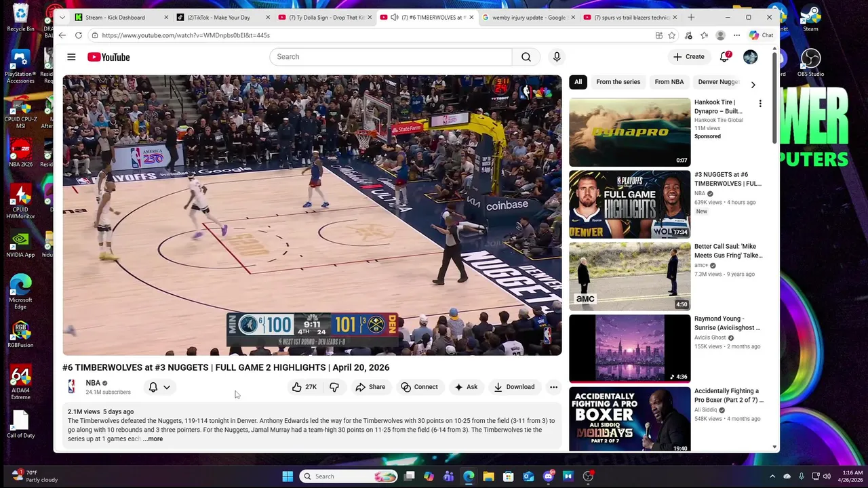The height and width of the screenshot is (488, 868).
Task: Open the 70°F weather widget
Action: [x=35, y=476]
